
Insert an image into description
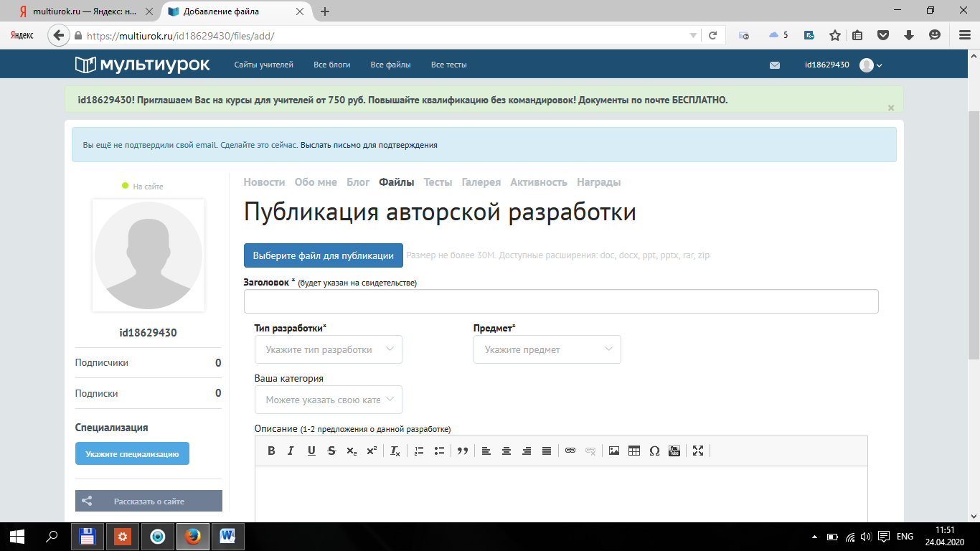614,451
